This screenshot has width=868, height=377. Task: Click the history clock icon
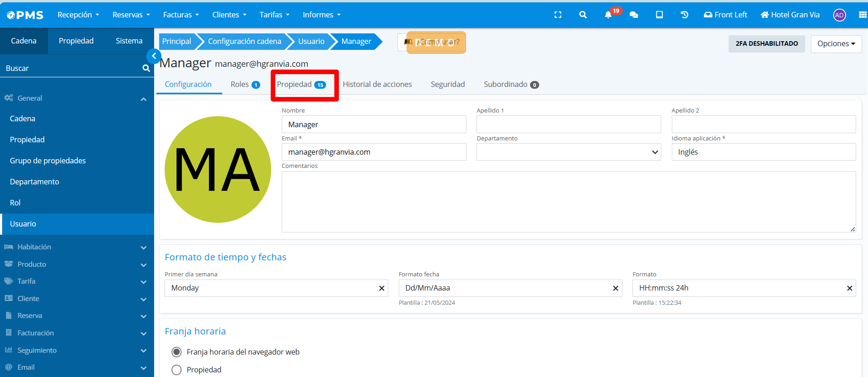(x=684, y=15)
